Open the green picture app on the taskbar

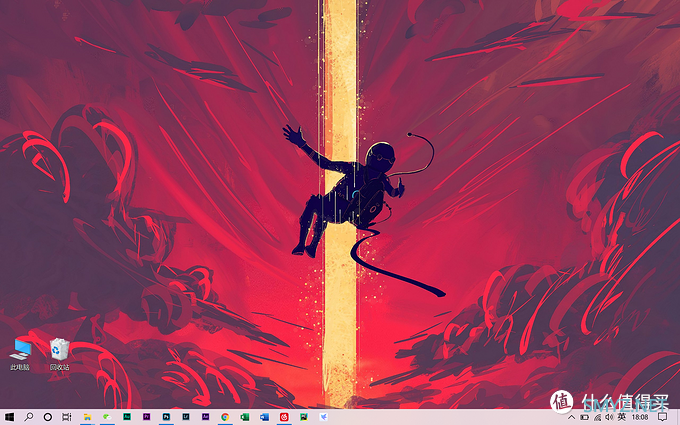(304, 417)
